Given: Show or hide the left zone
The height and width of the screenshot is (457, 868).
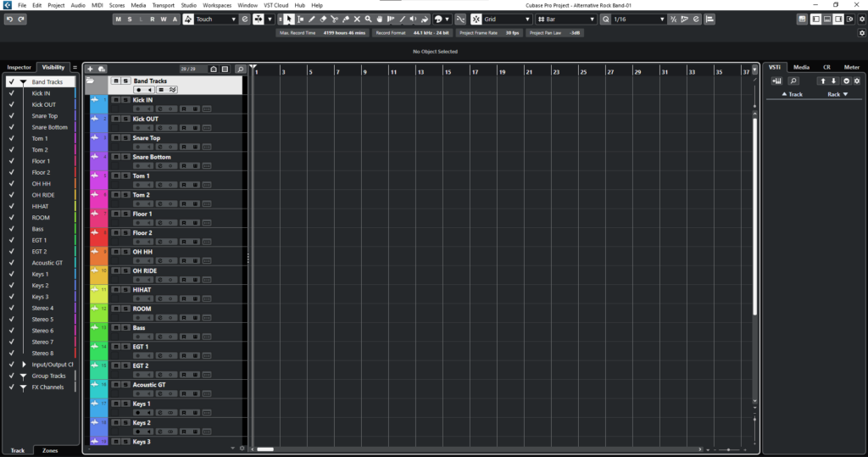Looking at the screenshot, I should (x=816, y=20).
